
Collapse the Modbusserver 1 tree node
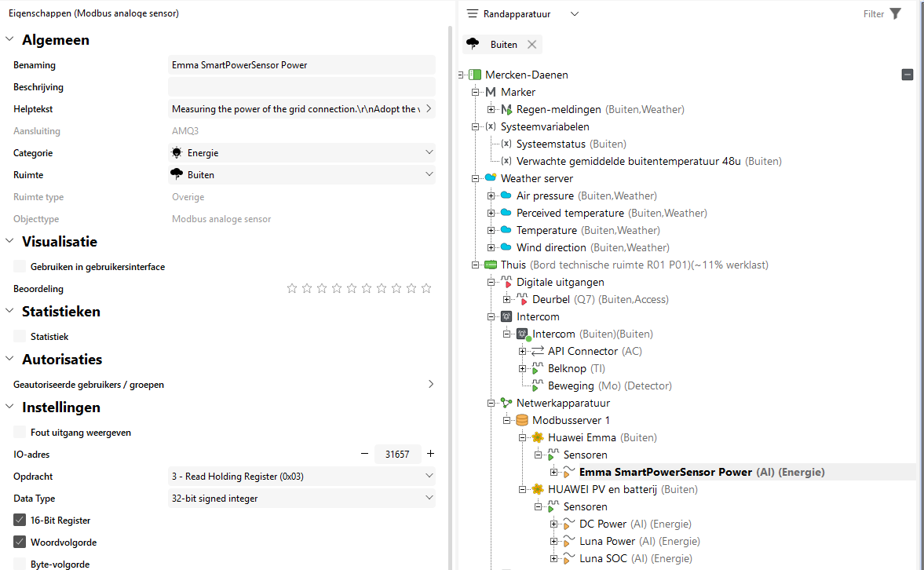click(x=506, y=420)
